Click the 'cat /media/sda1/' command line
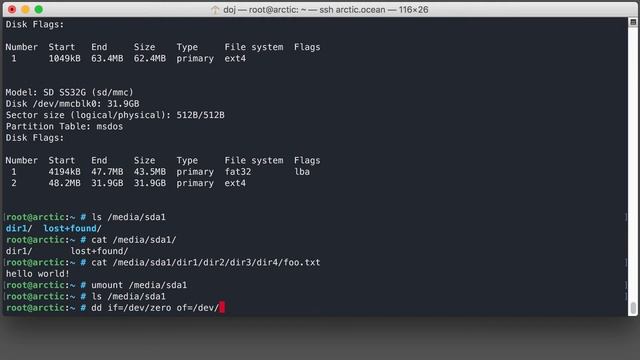The height and width of the screenshot is (360, 640). [x=134, y=240]
